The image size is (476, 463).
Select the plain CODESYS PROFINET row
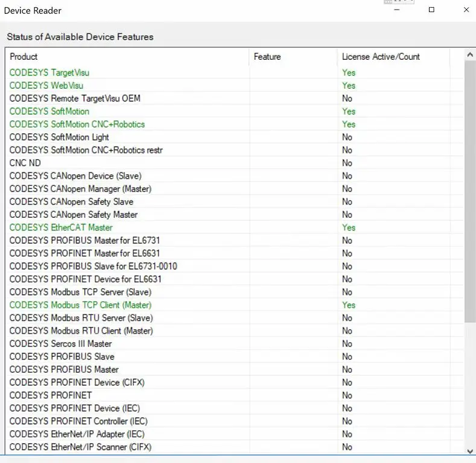[234, 395]
